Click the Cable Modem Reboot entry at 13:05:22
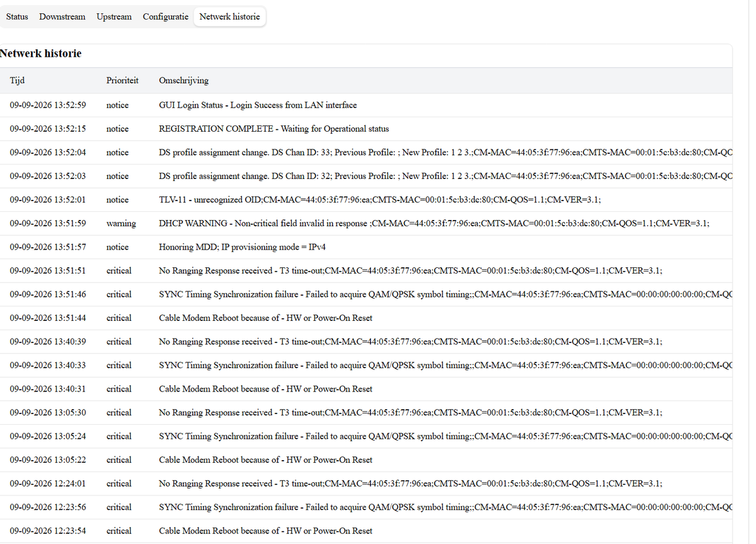The height and width of the screenshot is (544, 756). click(x=265, y=460)
